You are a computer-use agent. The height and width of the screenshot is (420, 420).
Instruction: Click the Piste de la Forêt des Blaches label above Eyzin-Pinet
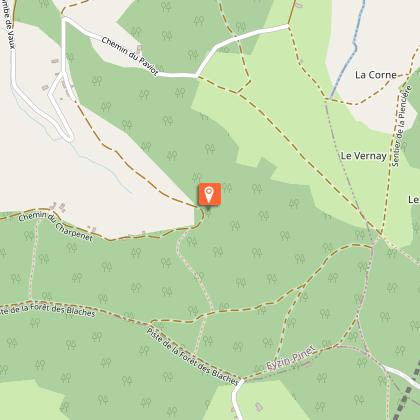pyautogui.click(x=193, y=357)
